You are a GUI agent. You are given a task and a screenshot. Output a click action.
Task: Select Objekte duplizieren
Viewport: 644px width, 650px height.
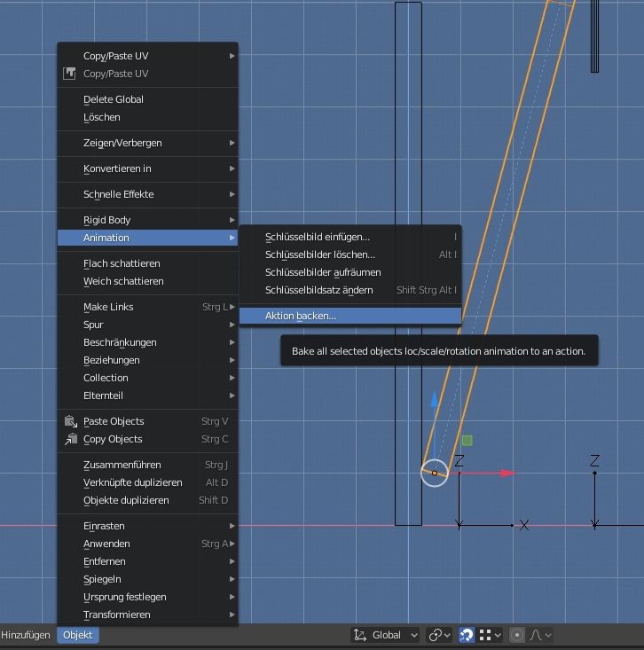[147, 500]
